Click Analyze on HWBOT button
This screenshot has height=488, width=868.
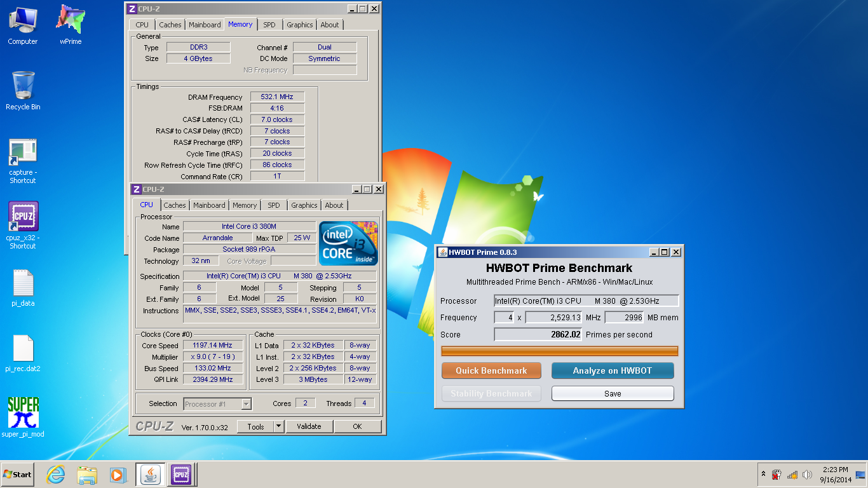point(613,370)
